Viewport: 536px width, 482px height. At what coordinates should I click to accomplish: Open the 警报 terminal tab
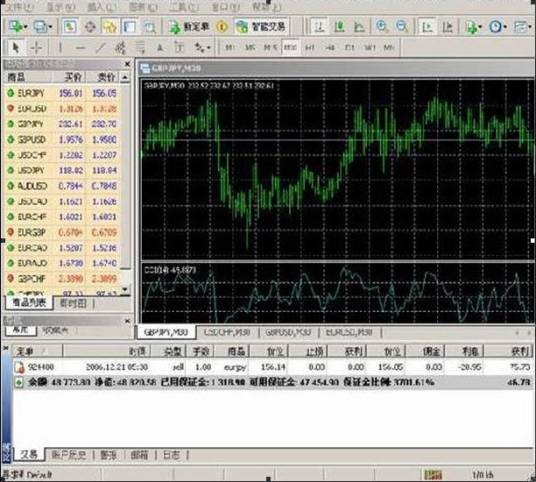(108, 455)
